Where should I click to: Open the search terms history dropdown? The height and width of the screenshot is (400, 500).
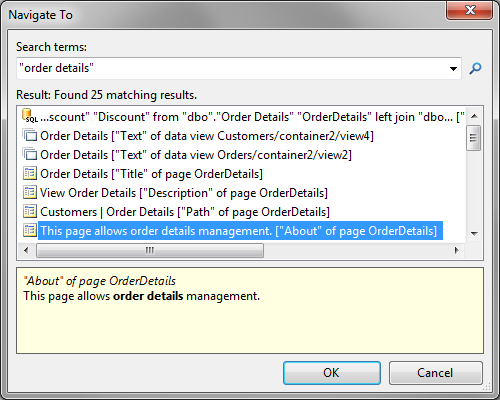click(x=453, y=69)
